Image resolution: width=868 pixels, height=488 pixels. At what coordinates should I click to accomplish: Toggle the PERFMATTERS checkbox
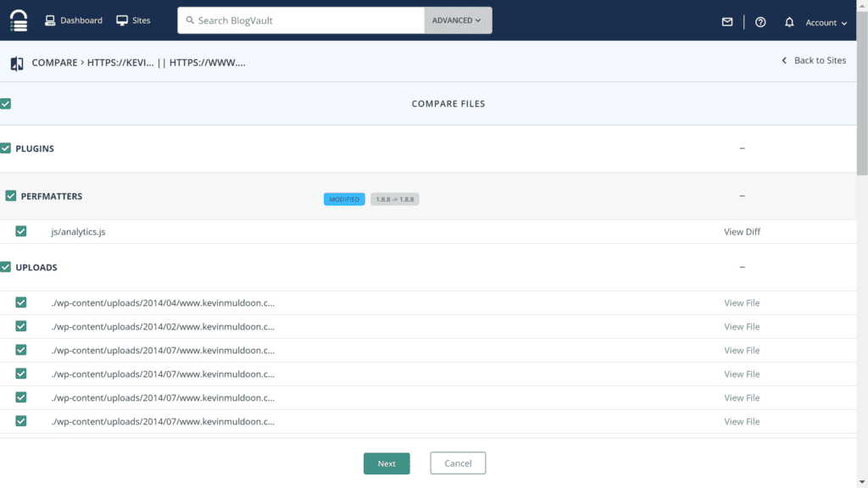tap(10, 196)
